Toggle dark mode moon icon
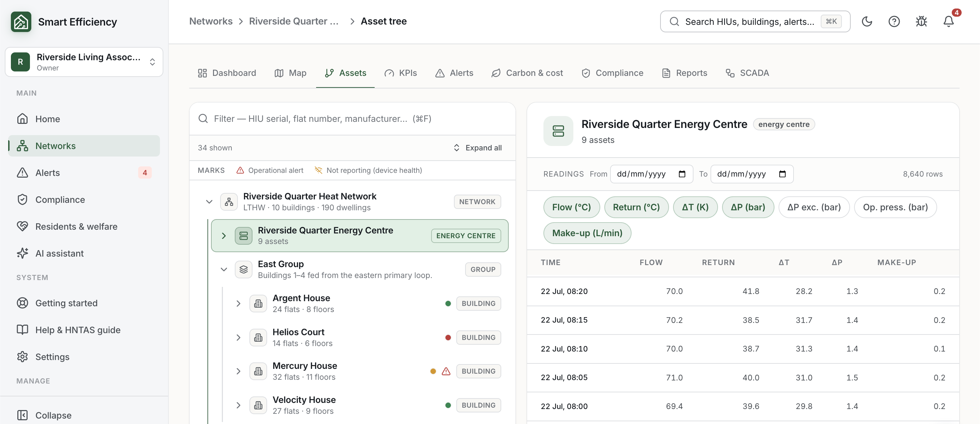Viewport: 980px width, 424px height. [x=867, y=21]
